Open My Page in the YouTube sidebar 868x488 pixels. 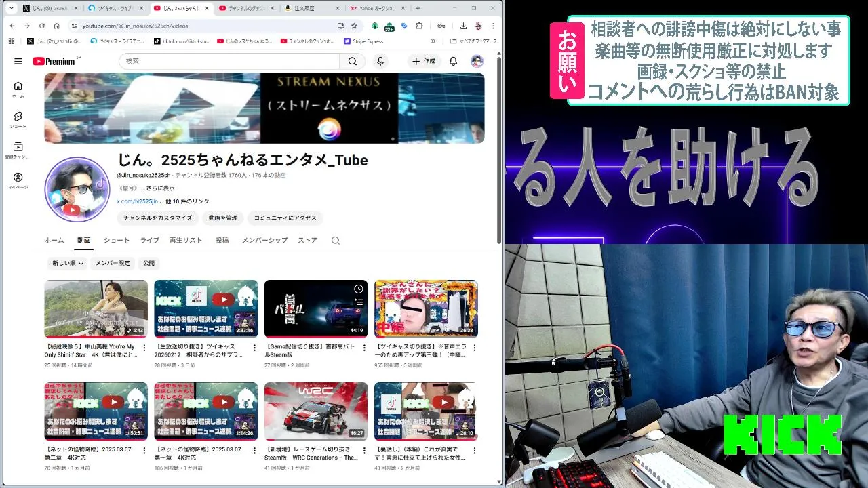18,181
